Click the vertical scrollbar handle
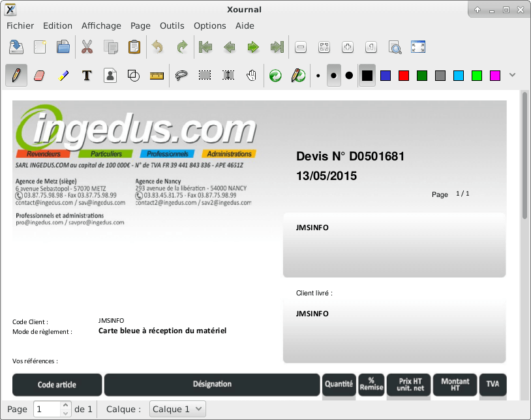The width and height of the screenshot is (531, 420). click(x=524, y=156)
